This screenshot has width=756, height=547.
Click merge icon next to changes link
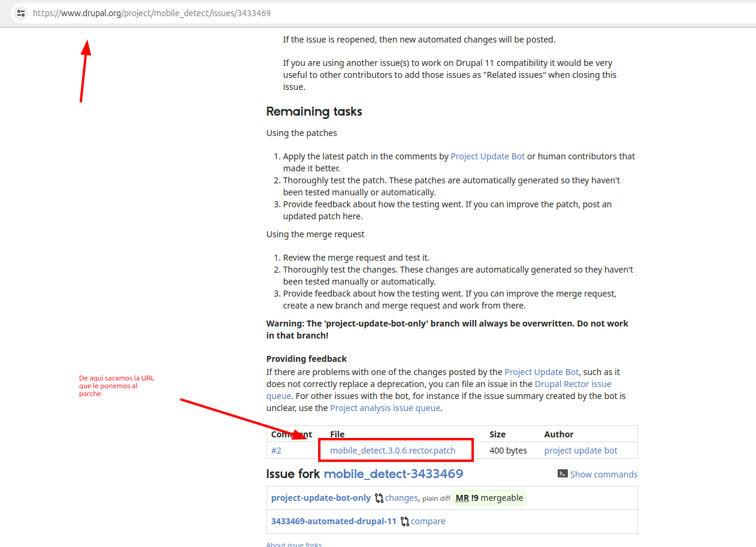(x=379, y=498)
